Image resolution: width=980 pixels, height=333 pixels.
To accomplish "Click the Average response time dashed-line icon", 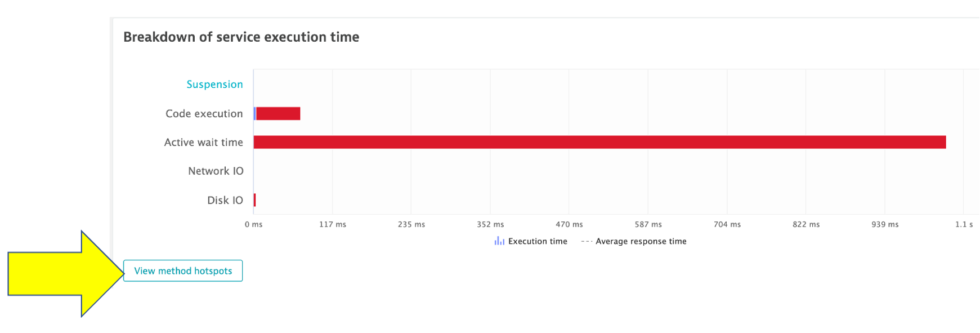I will click(587, 241).
